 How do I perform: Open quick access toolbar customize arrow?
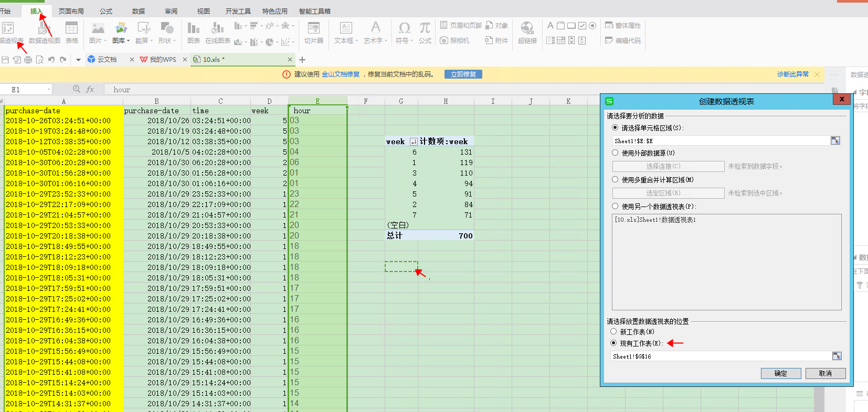pos(78,60)
